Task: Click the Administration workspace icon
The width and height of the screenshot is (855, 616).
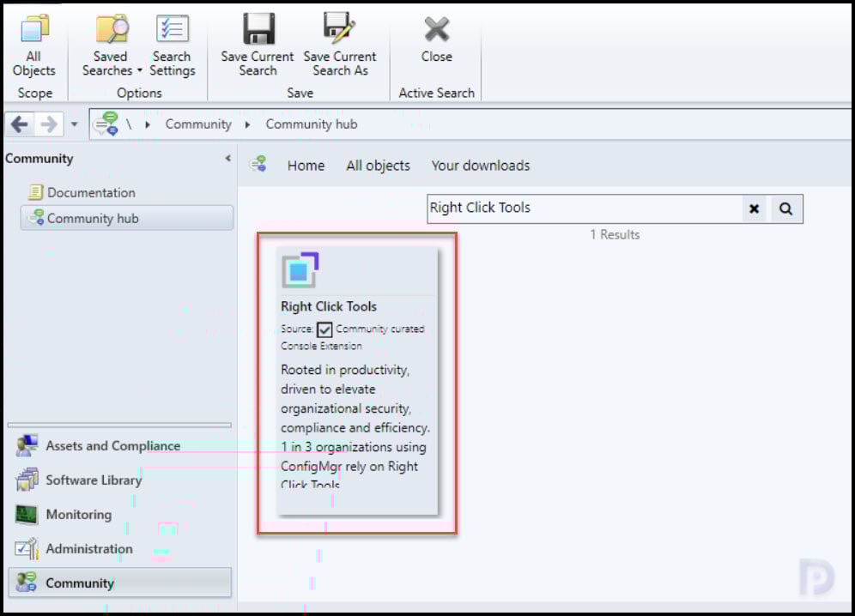Action: coord(27,549)
